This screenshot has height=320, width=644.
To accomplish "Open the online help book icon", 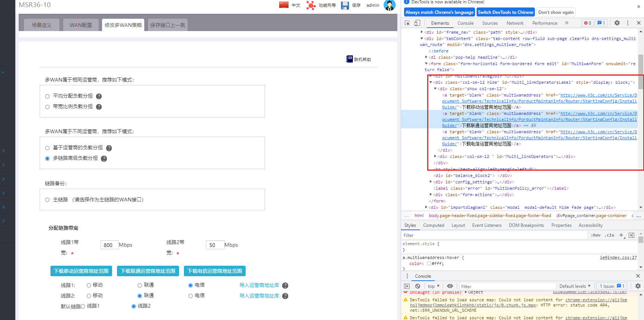I will [x=349, y=59].
